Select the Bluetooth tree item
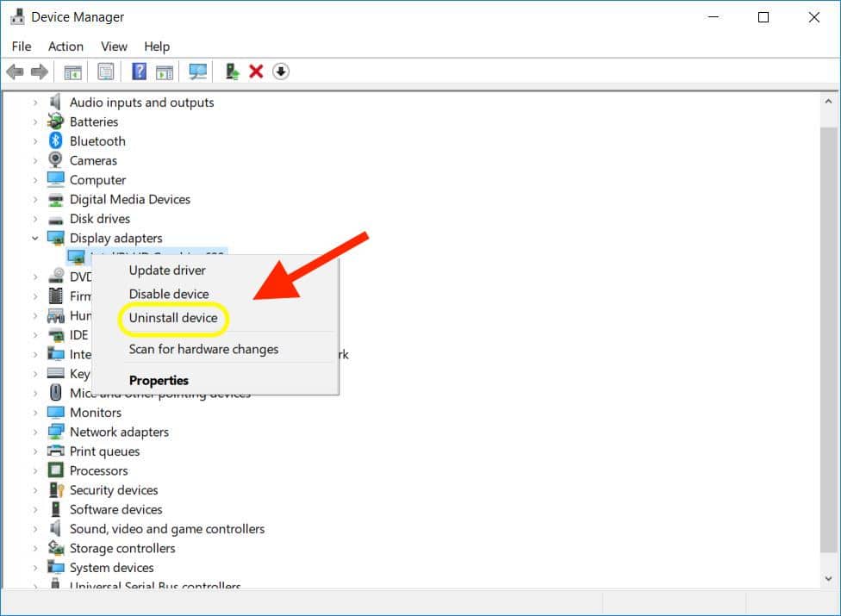 [97, 141]
